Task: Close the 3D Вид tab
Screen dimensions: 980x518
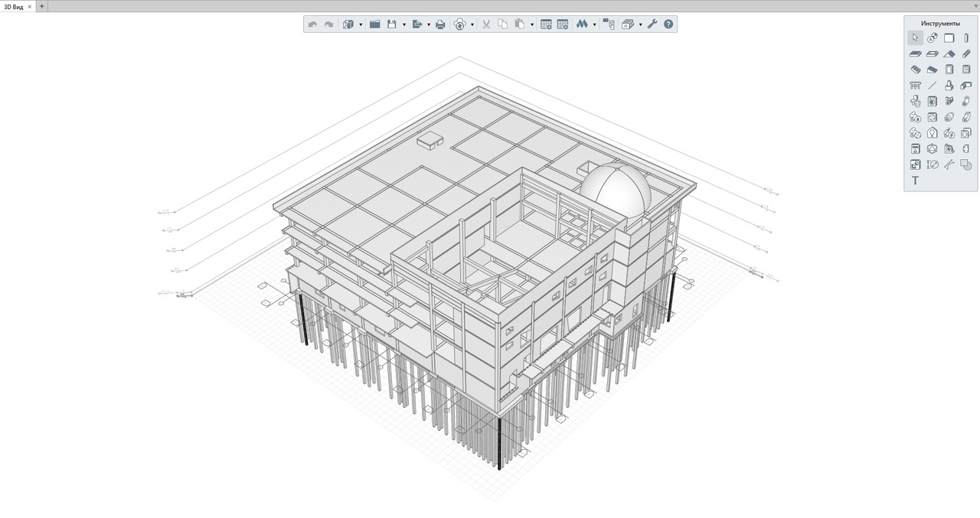Action: click(30, 6)
